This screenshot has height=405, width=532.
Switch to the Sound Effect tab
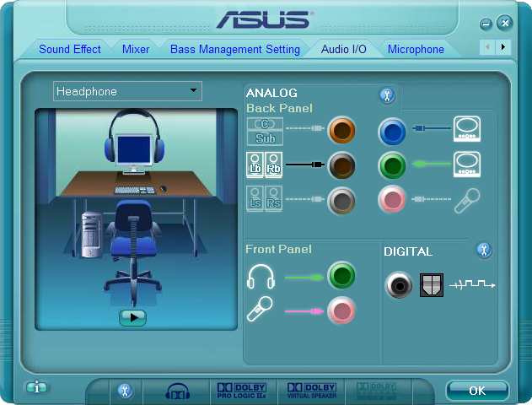[70, 49]
